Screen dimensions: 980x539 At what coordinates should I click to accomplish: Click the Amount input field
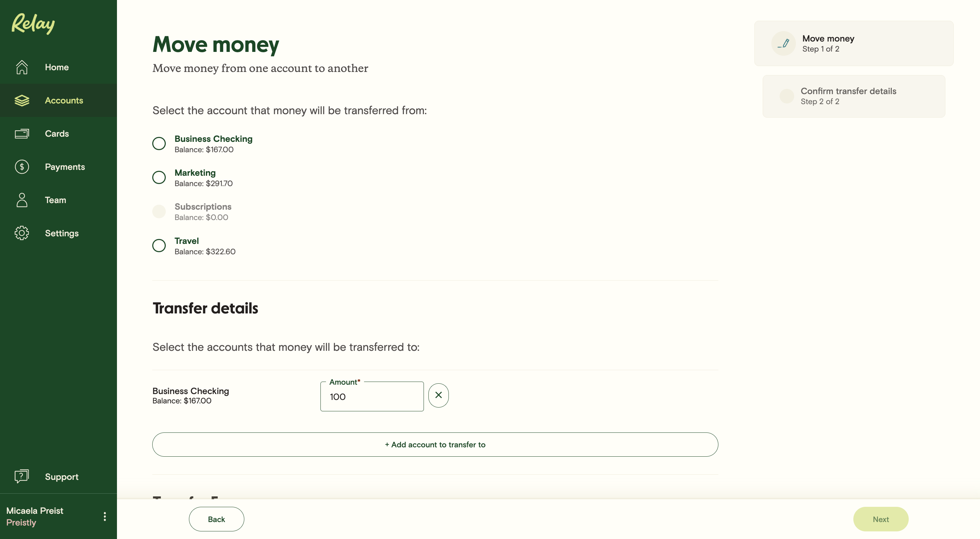pyautogui.click(x=372, y=397)
